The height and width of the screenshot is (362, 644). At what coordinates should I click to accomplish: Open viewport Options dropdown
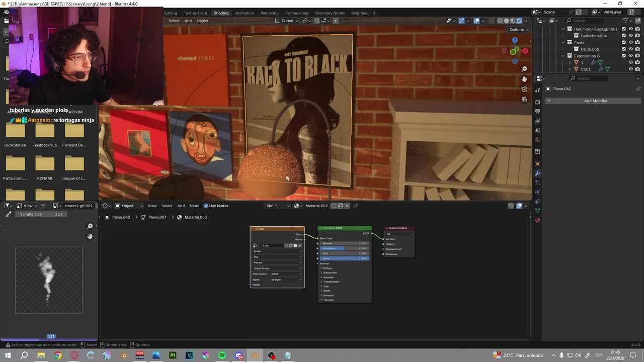tap(519, 29)
